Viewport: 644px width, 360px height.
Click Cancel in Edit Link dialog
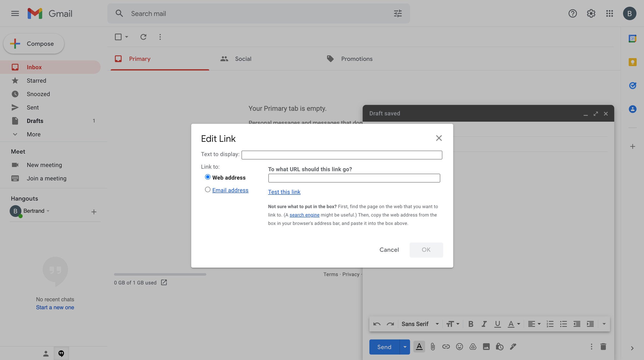pyautogui.click(x=389, y=250)
